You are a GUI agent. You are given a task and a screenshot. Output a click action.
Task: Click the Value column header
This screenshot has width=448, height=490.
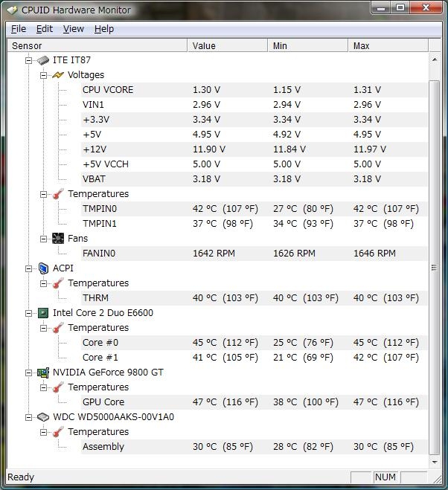(x=228, y=45)
